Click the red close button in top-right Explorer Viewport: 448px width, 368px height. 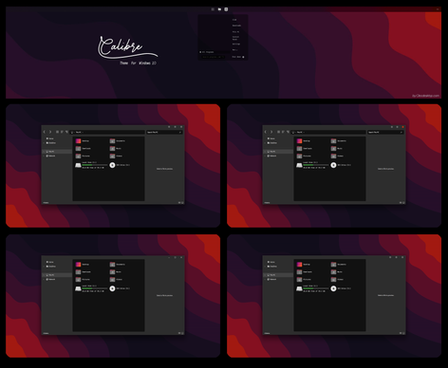tap(402, 127)
